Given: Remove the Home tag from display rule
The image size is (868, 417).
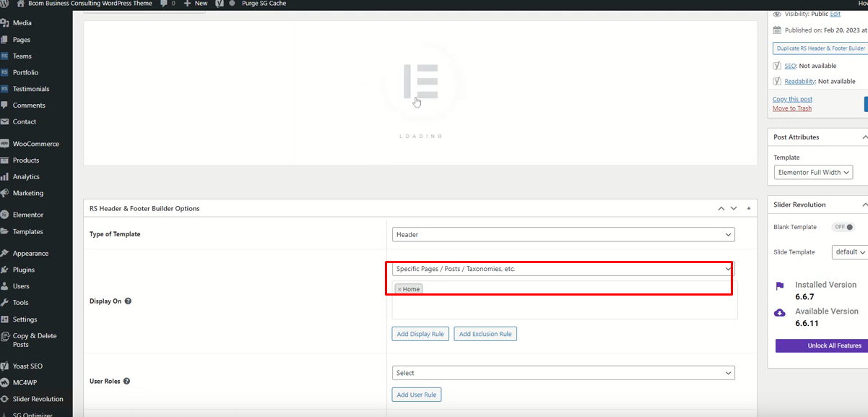Looking at the screenshot, I should tap(399, 289).
